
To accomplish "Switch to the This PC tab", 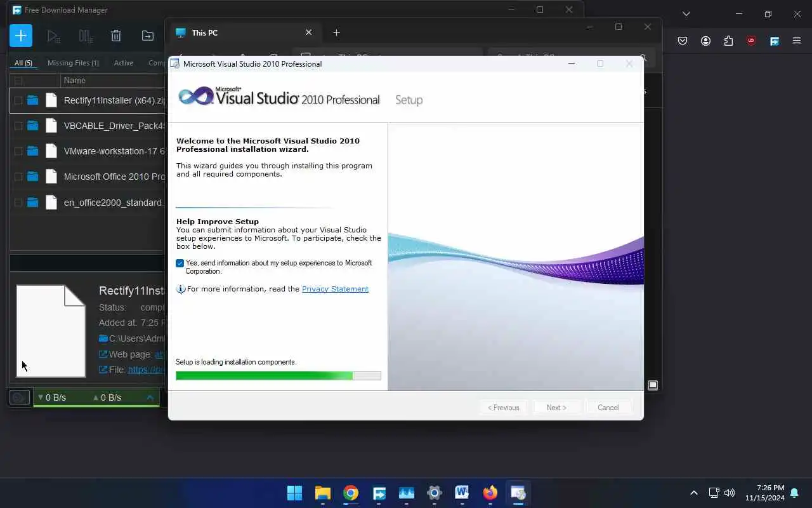I will (244, 32).
